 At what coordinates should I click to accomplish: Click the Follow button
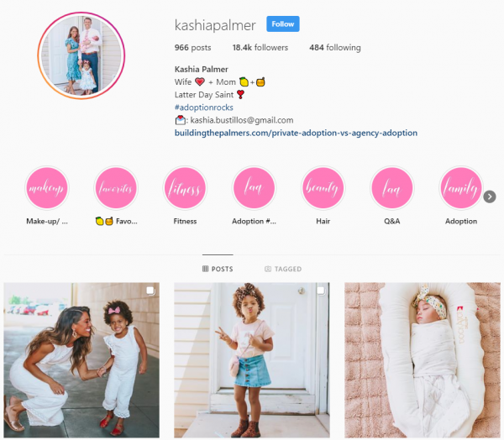pyautogui.click(x=283, y=24)
